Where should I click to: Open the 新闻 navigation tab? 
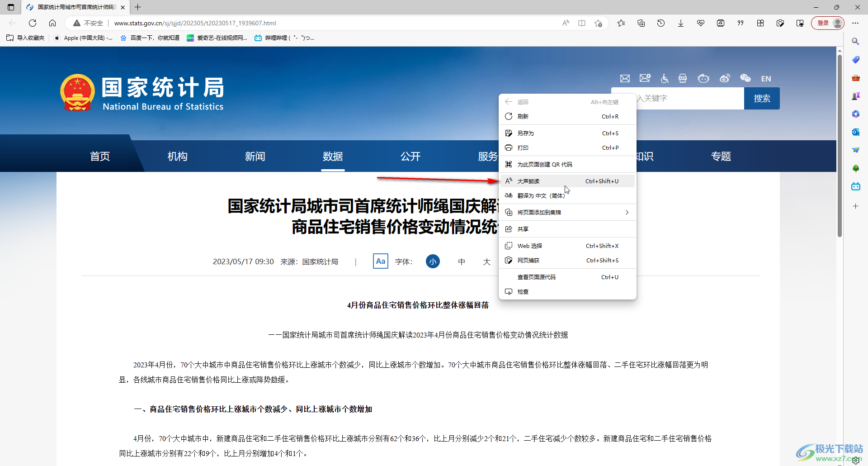(255, 157)
